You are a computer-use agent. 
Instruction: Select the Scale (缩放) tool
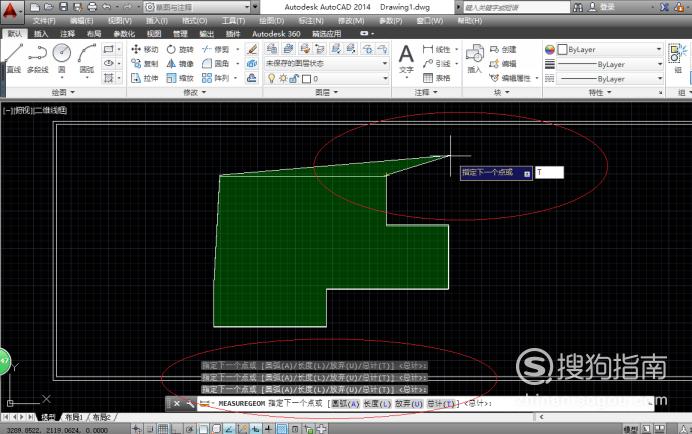tap(180, 78)
